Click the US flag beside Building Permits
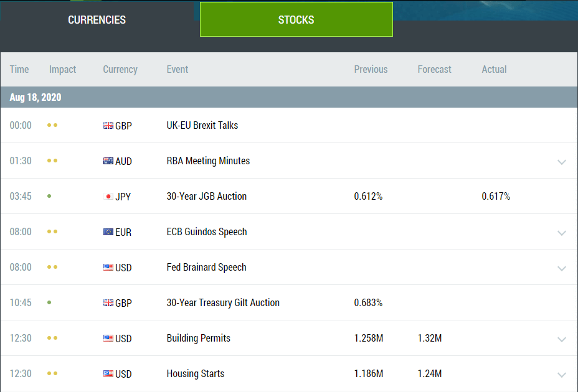This screenshot has width=578, height=392. [108, 338]
